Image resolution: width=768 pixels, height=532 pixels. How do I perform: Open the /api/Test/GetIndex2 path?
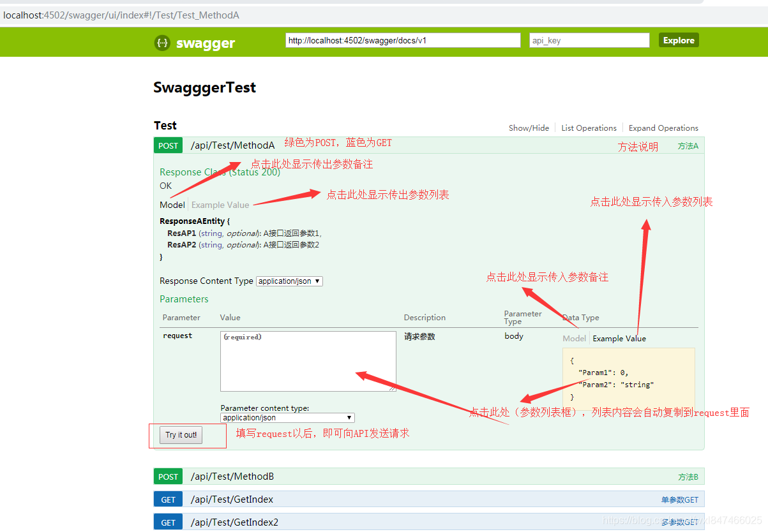click(234, 522)
